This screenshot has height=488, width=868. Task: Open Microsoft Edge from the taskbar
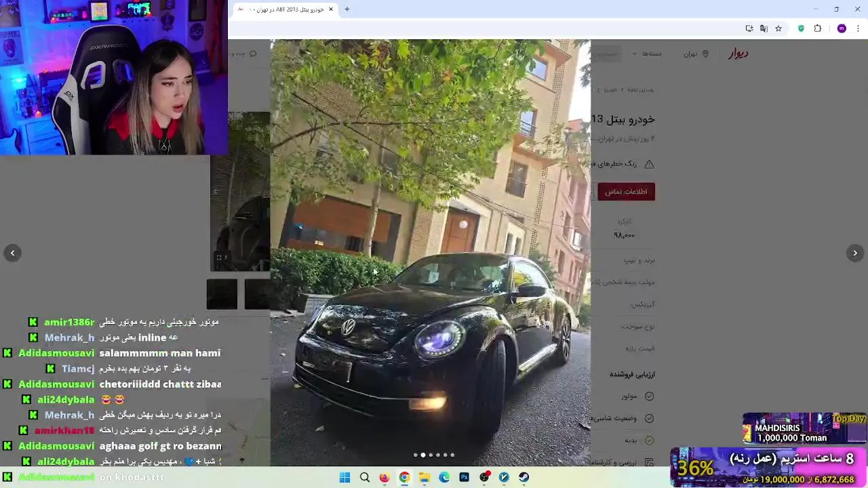click(444, 477)
